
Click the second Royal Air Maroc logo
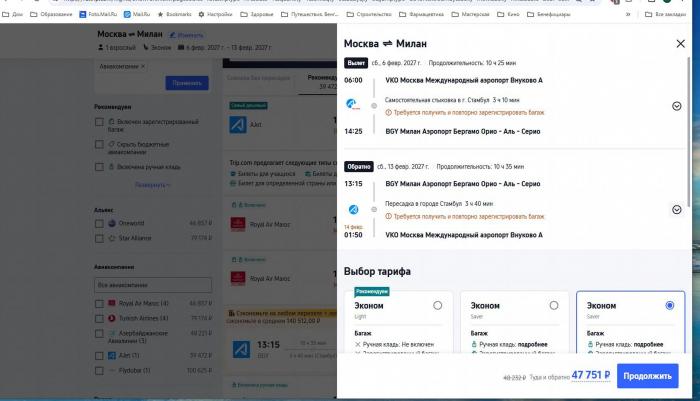(238, 278)
